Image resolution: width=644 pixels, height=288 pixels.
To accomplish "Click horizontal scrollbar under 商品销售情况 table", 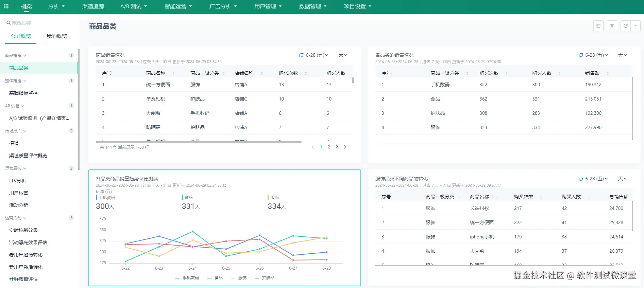I will (x=199, y=142).
